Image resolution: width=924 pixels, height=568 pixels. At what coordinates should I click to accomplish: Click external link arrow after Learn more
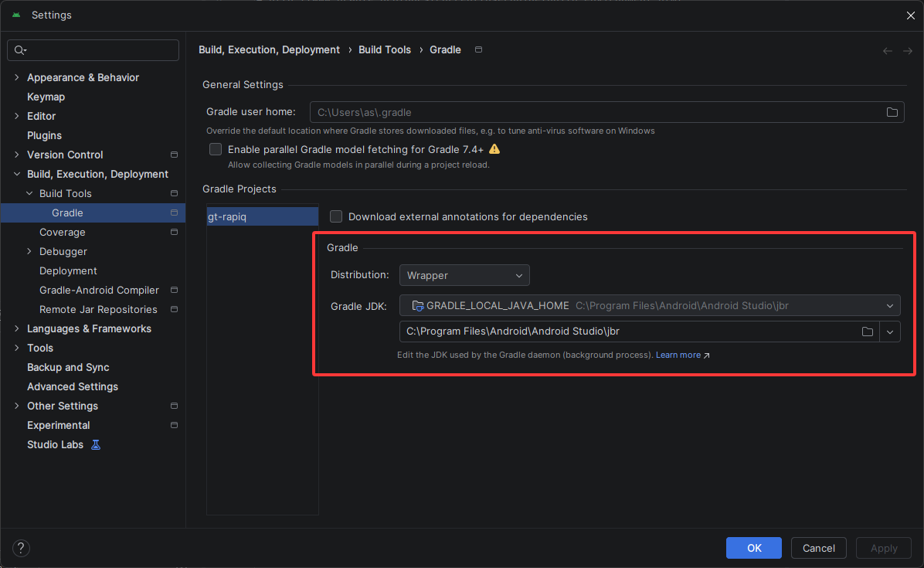pyautogui.click(x=707, y=355)
